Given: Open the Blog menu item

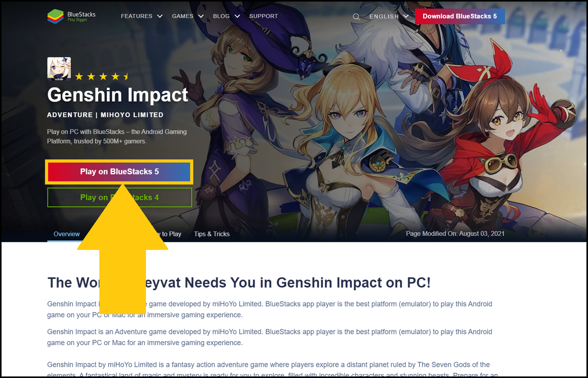Looking at the screenshot, I should tap(221, 16).
